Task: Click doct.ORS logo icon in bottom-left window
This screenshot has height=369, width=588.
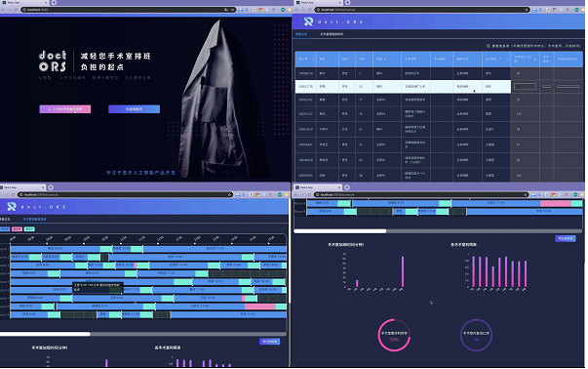Action: click(x=12, y=206)
